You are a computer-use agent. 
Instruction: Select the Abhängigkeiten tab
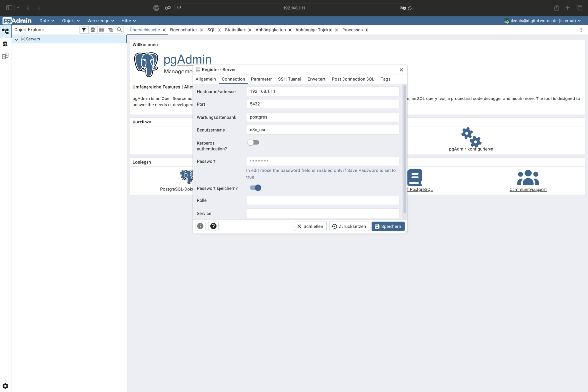point(270,30)
